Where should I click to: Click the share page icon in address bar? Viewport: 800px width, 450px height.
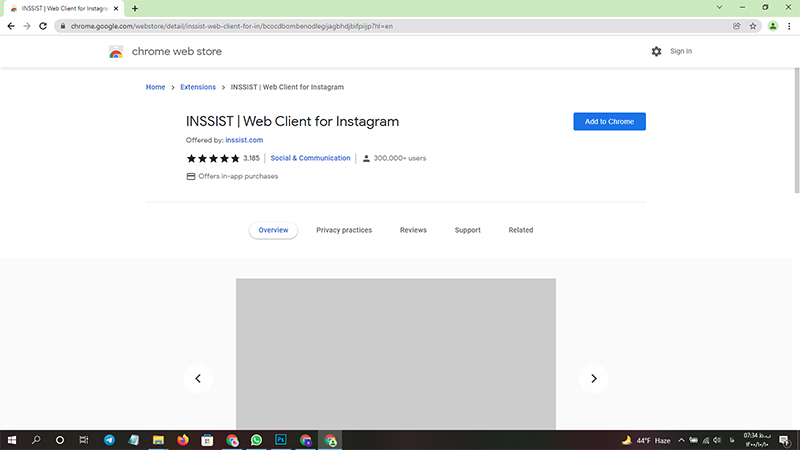[737, 26]
